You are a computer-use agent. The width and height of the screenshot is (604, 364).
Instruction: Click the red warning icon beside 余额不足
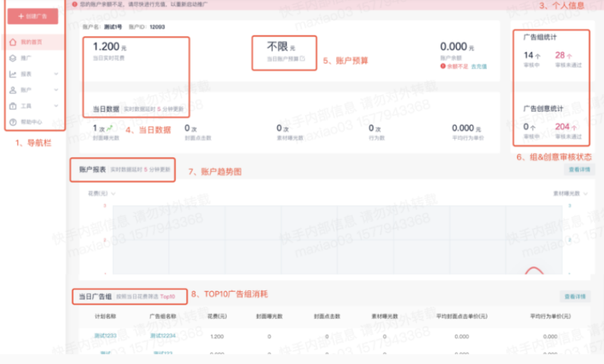443,67
